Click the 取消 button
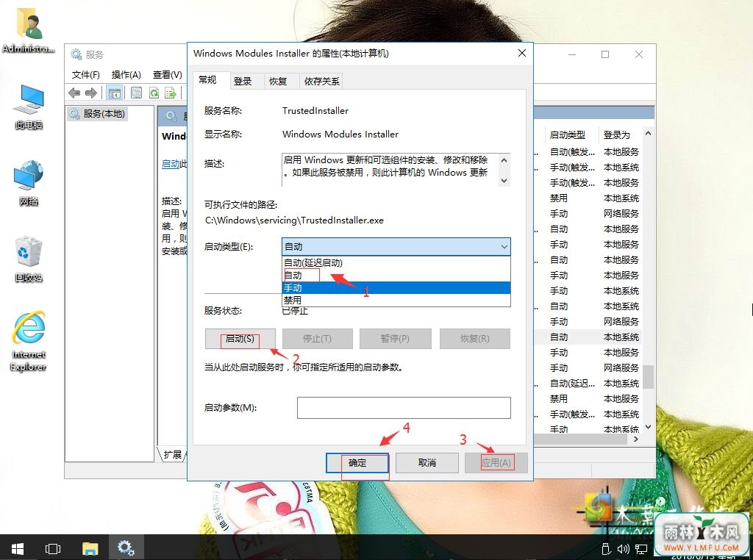Image resolution: width=753 pixels, height=560 pixels. tap(427, 463)
